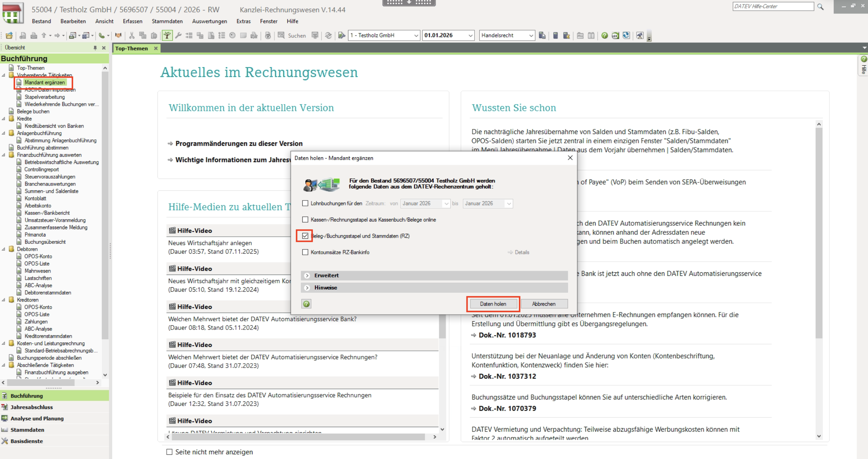Open the Erfassen menu
The height and width of the screenshot is (459, 868).
132,21
